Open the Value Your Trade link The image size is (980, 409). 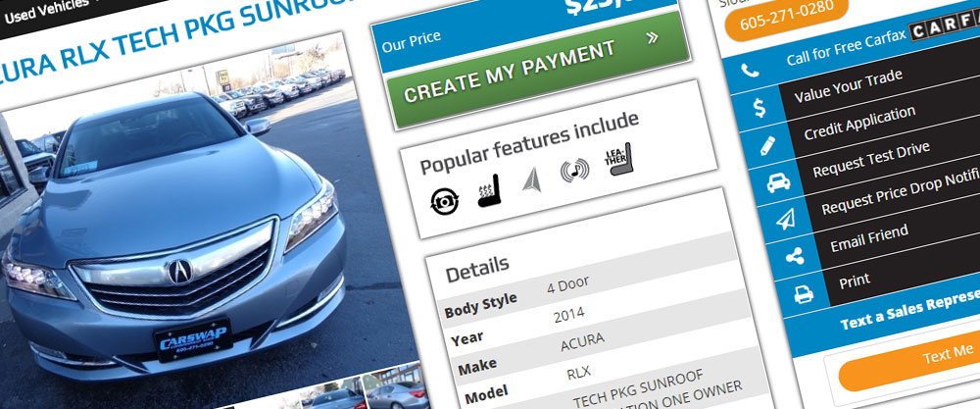tap(848, 87)
